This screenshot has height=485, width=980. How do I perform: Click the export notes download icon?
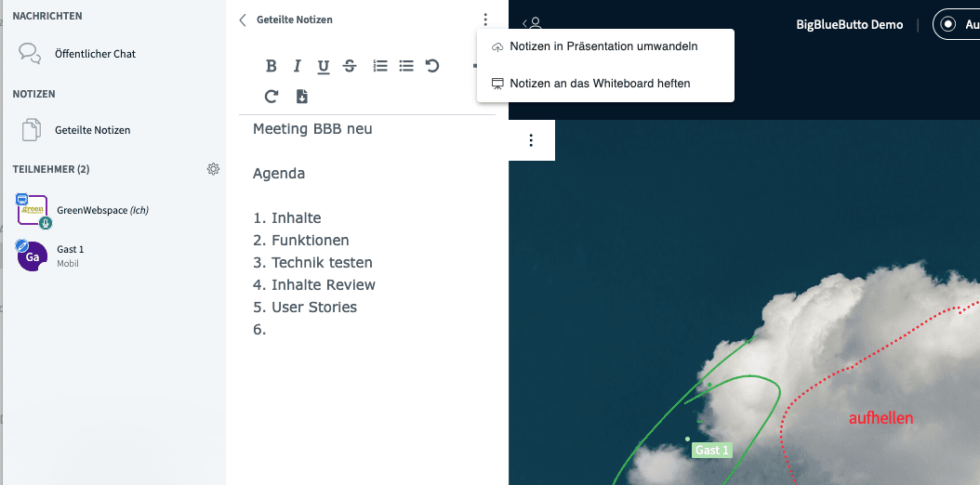301,97
